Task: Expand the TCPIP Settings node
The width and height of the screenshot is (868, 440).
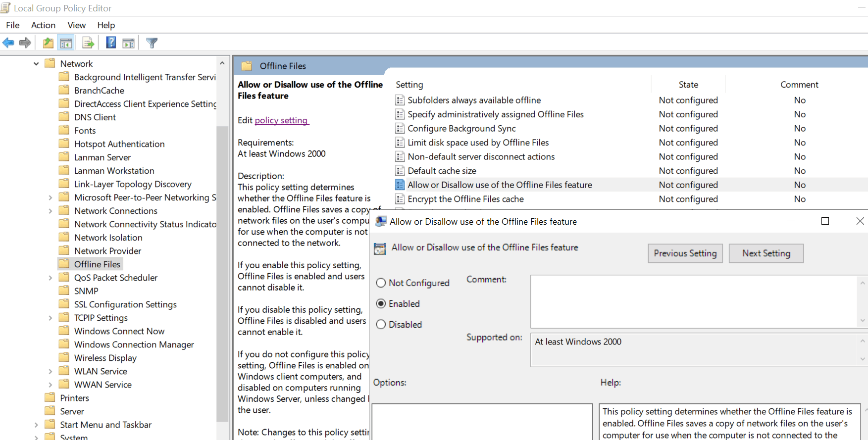Action: point(50,318)
